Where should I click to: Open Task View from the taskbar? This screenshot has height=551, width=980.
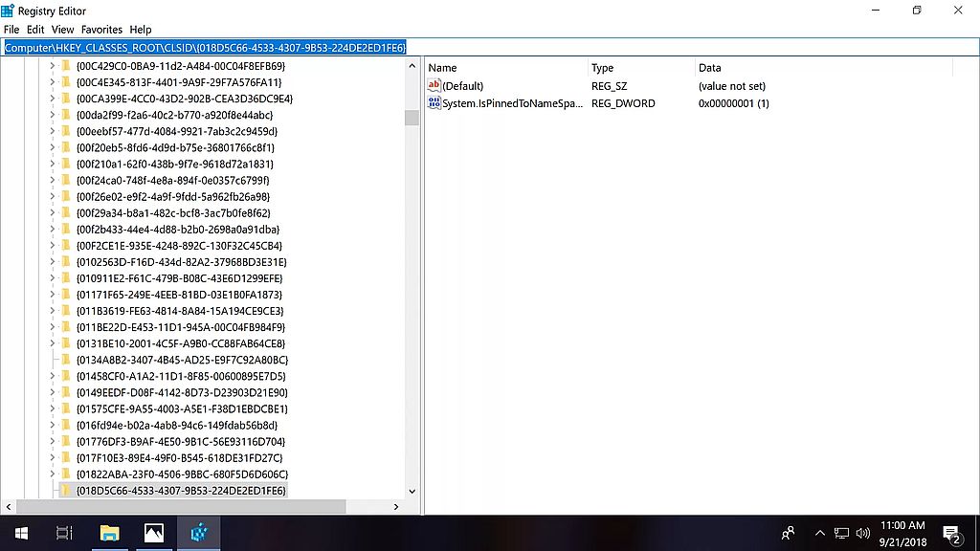(64, 533)
